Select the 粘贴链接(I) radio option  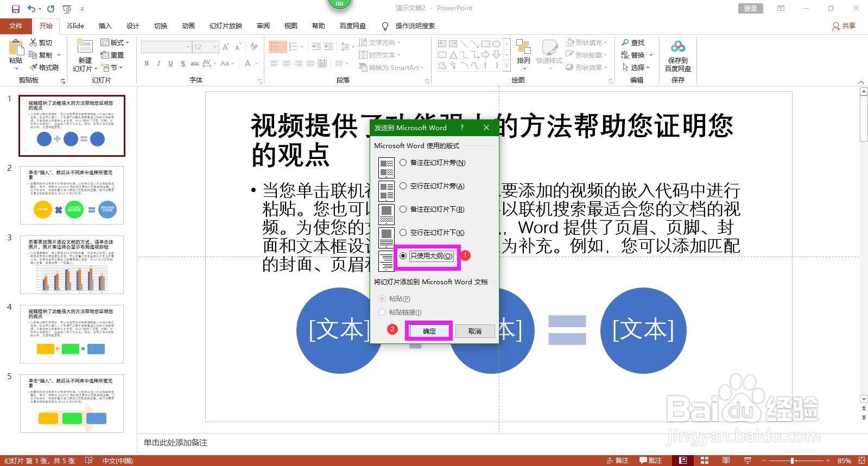(x=382, y=312)
